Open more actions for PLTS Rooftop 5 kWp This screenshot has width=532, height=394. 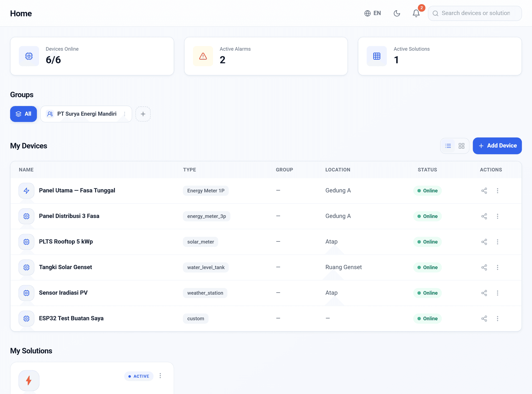[497, 242]
